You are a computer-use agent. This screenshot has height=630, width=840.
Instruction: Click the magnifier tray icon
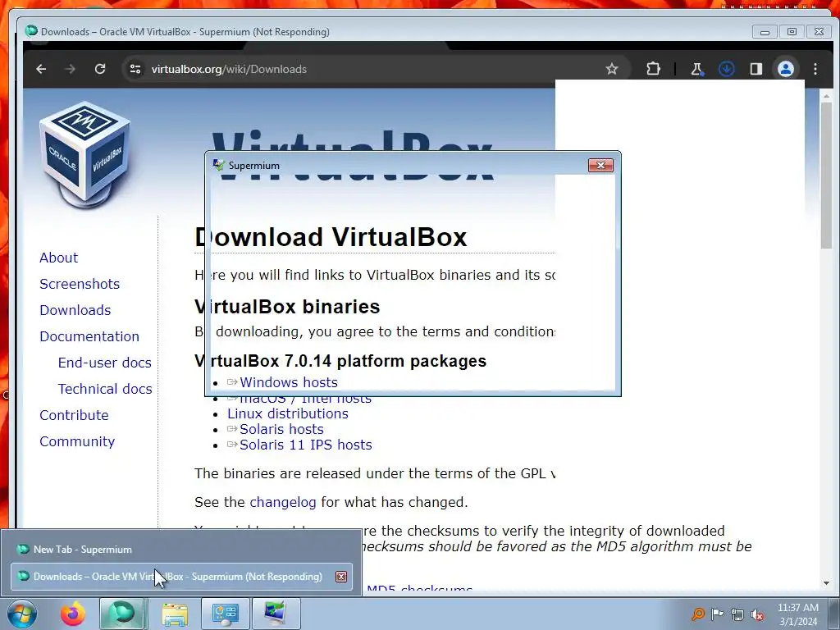pos(697,614)
